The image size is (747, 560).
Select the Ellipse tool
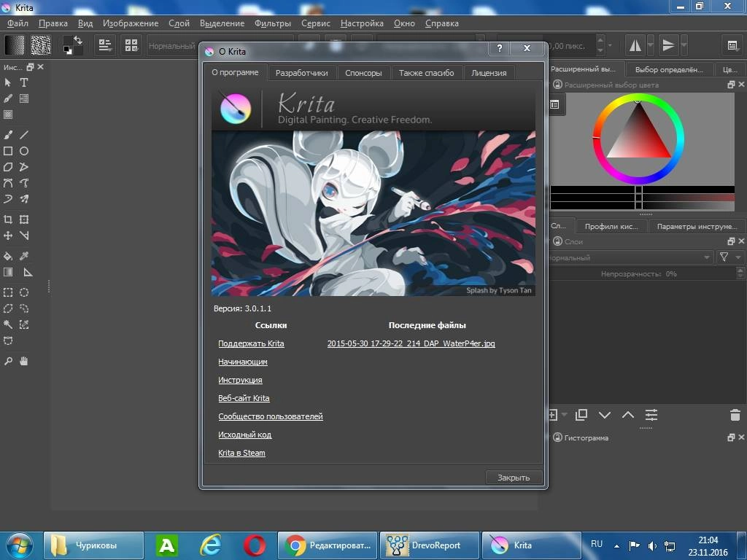(24, 151)
